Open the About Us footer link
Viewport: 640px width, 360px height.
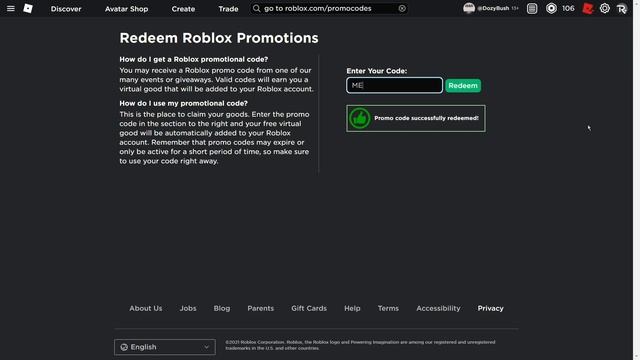(146, 308)
